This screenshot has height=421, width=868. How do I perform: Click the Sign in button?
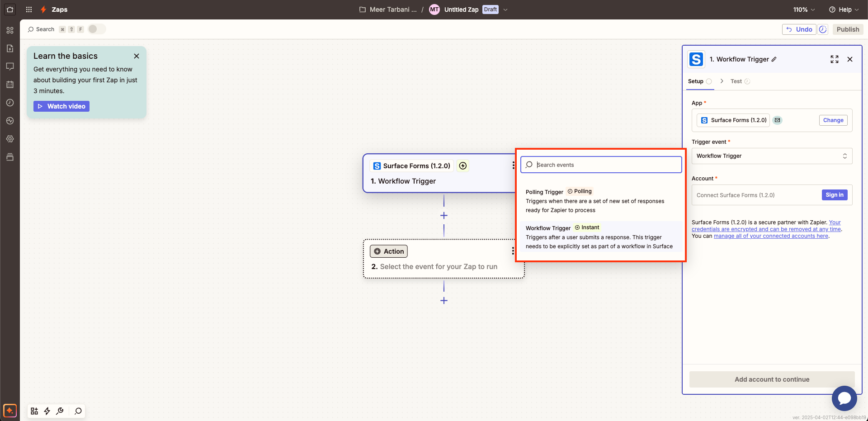pyautogui.click(x=835, y=195)
